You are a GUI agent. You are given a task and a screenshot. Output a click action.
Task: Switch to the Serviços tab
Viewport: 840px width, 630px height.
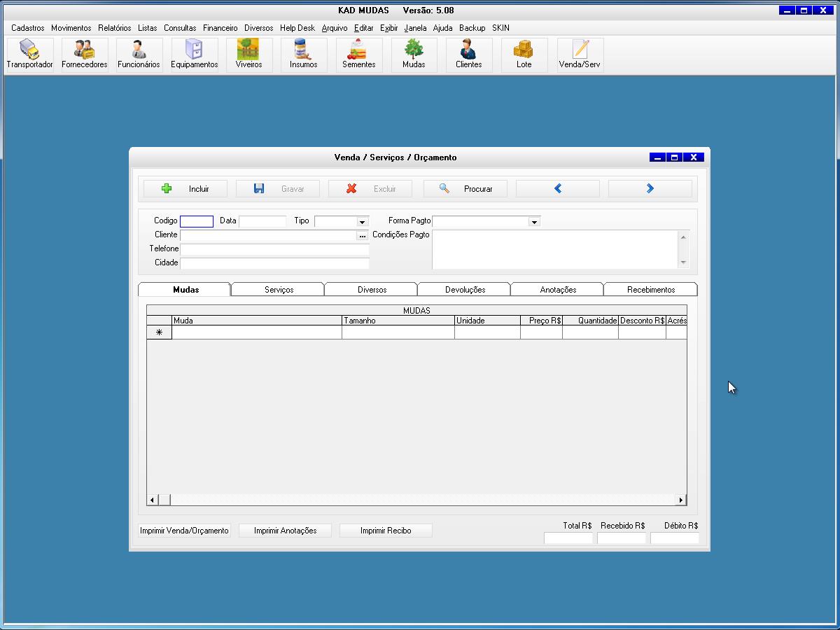279,289
